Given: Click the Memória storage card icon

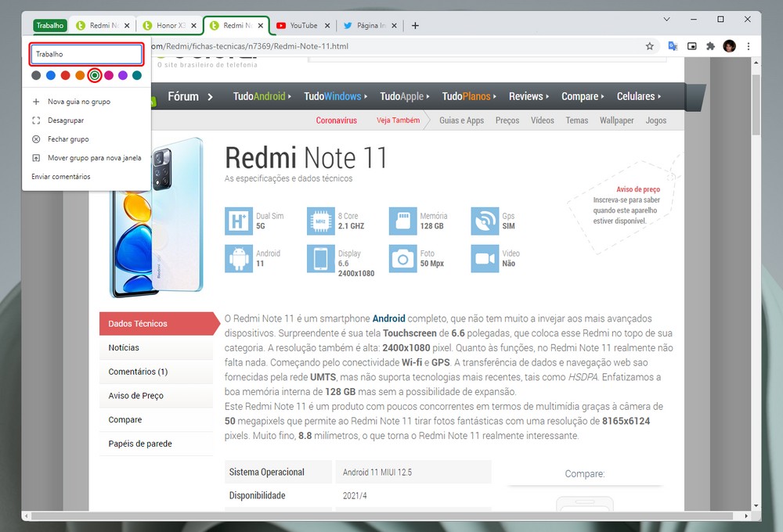Looking at the screenshot, I should tap(403, 221).
